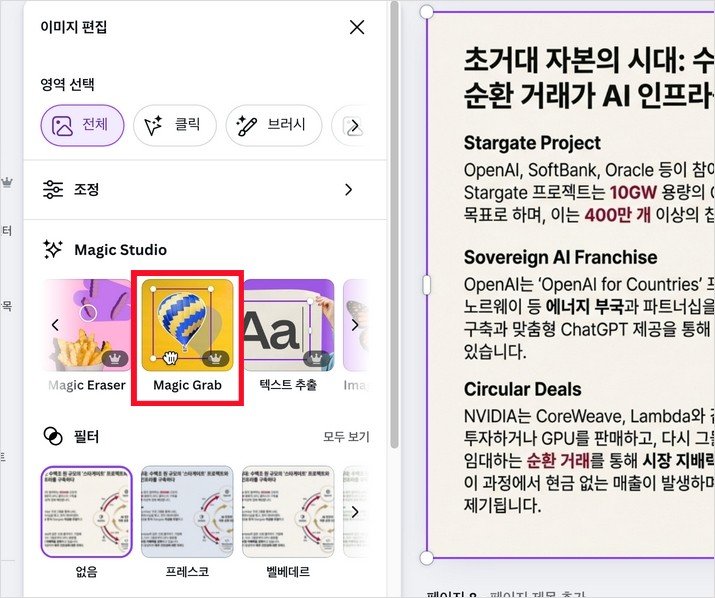Go to previous Magic Studio tools
Screen dimensions: 715x598
point(55,325)
